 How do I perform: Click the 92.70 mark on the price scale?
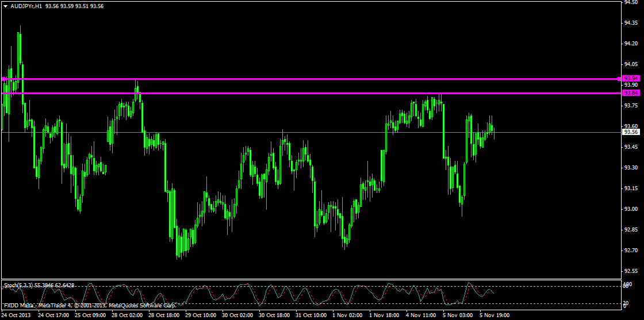pos(631,250)
